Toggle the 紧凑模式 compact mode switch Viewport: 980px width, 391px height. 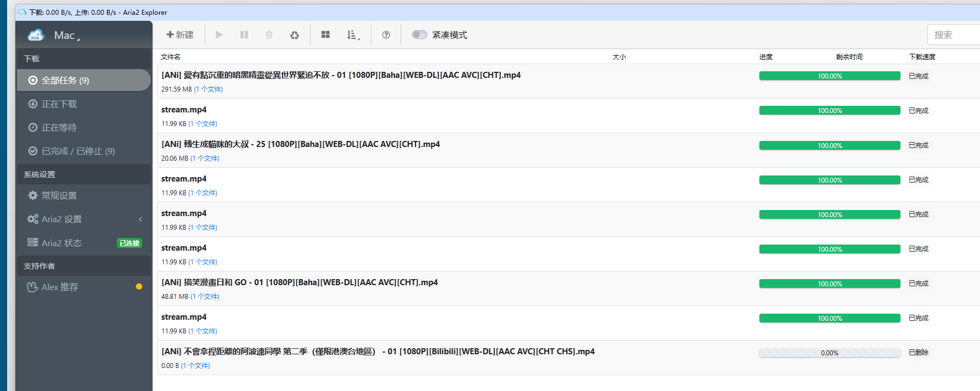[x=420, y=35]
